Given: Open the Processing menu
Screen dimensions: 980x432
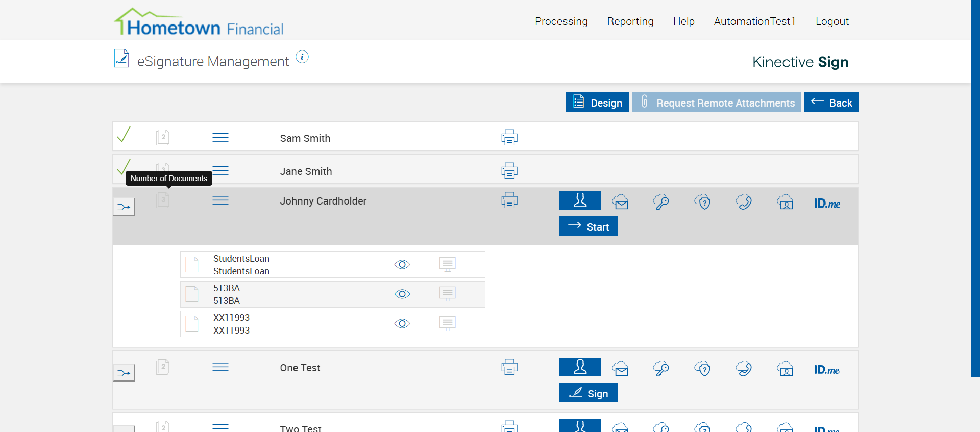Looking at the screenshot, I should (x=561, y=21).
